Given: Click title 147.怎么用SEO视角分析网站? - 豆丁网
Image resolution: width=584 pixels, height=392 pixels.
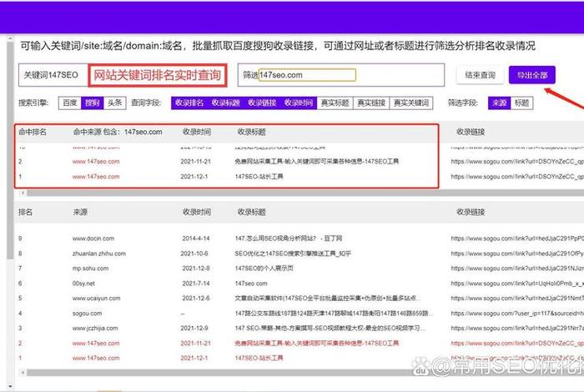Looking at the screenshot, I should (x=289, y=239).
